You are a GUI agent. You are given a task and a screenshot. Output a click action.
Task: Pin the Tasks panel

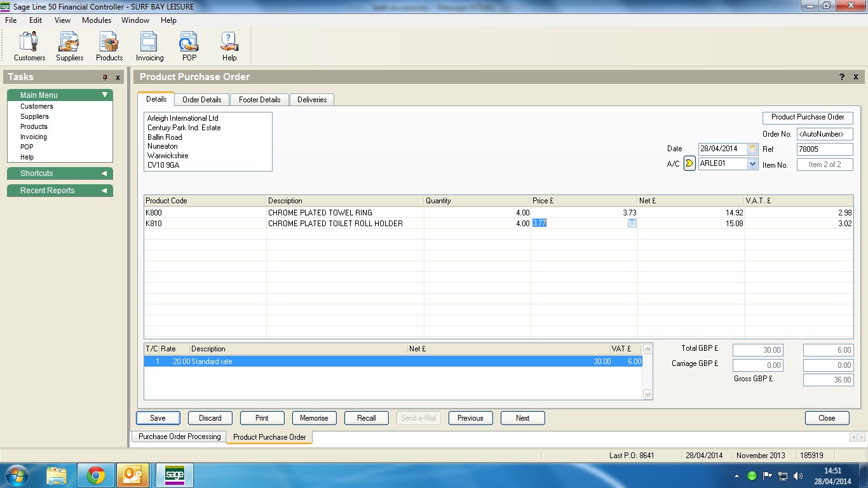coord(105,78)
